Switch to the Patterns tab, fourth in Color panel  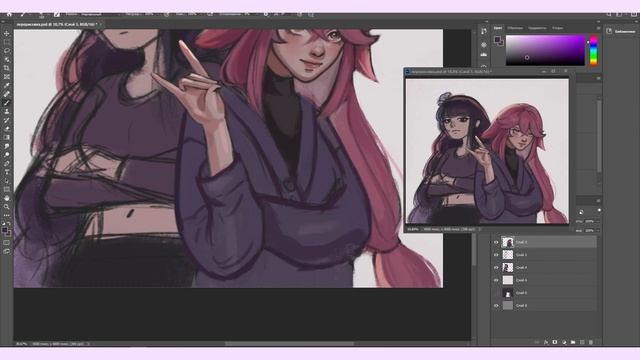tap(558, 28)
